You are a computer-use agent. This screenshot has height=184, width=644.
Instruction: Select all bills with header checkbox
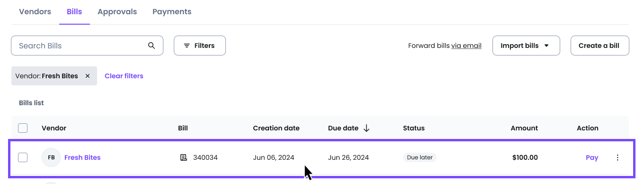coord(23,128)
